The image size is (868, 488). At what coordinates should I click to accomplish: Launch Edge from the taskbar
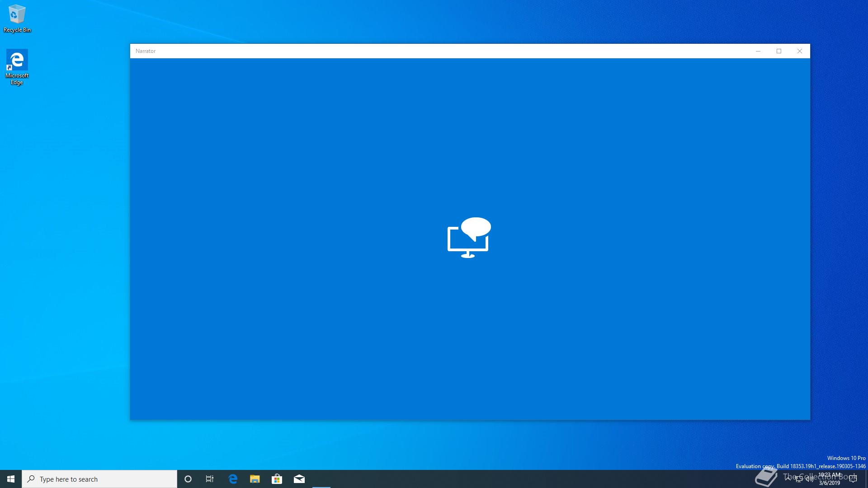tap(233, 479)
